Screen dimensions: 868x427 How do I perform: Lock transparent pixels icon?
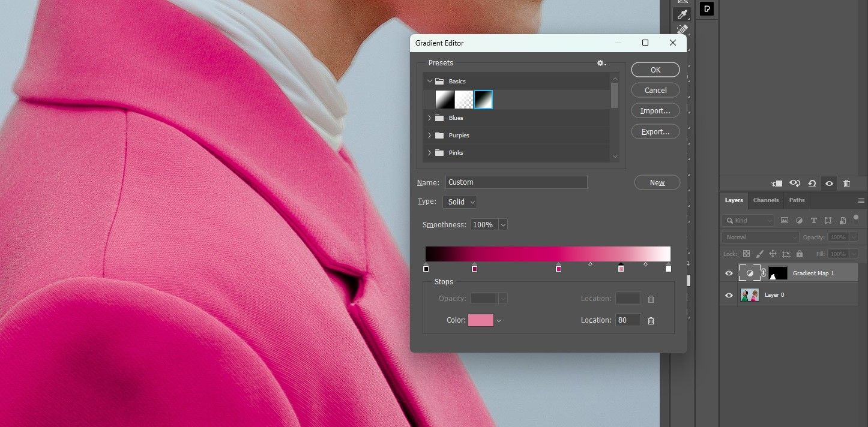[746, 254]
